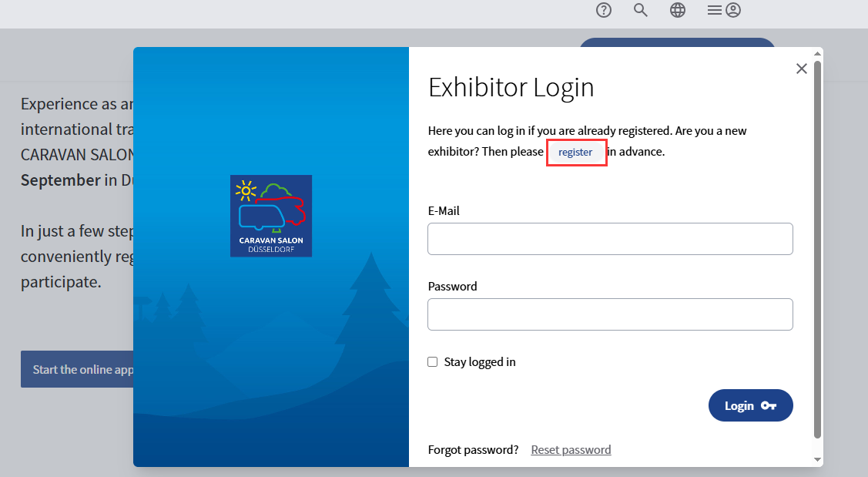Focus the Password input field
868x477 pixels.
(610, 314)
